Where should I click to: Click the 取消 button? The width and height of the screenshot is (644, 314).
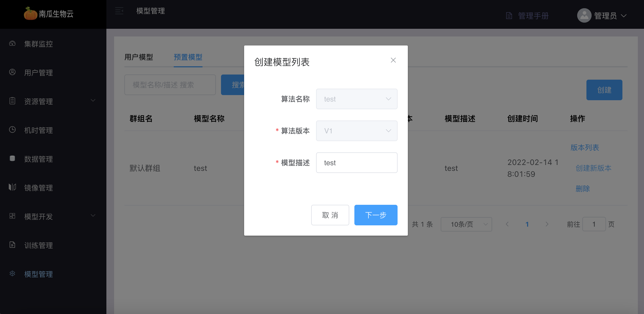[330, 215]
